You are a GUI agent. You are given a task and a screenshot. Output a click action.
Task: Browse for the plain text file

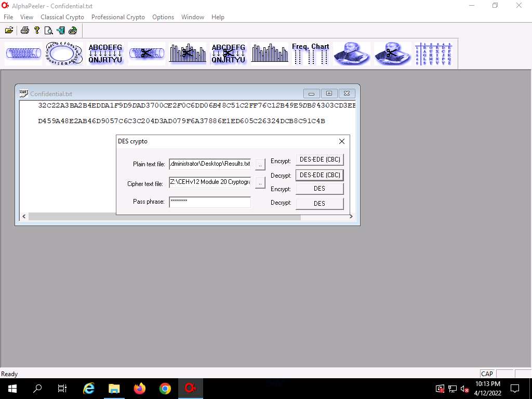(260, 164)
